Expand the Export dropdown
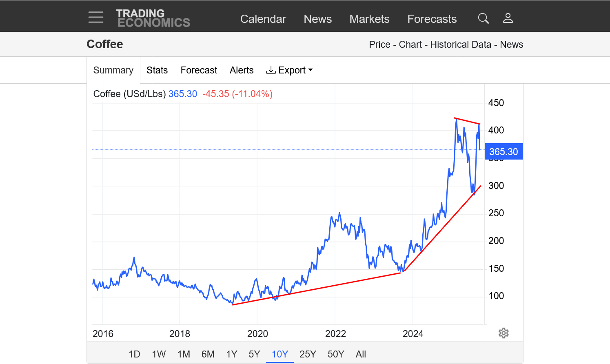 (289, 70)
